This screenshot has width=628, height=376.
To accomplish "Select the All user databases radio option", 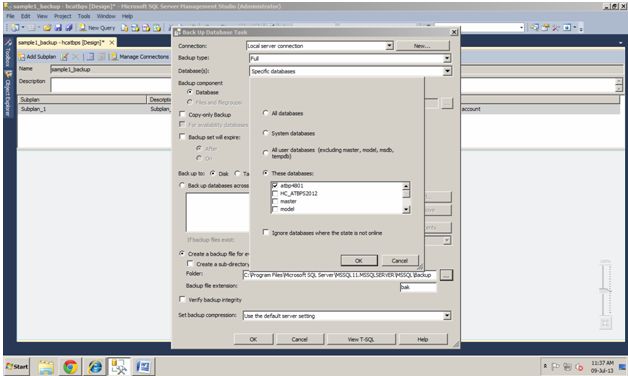I will click(x=266, y=153).
